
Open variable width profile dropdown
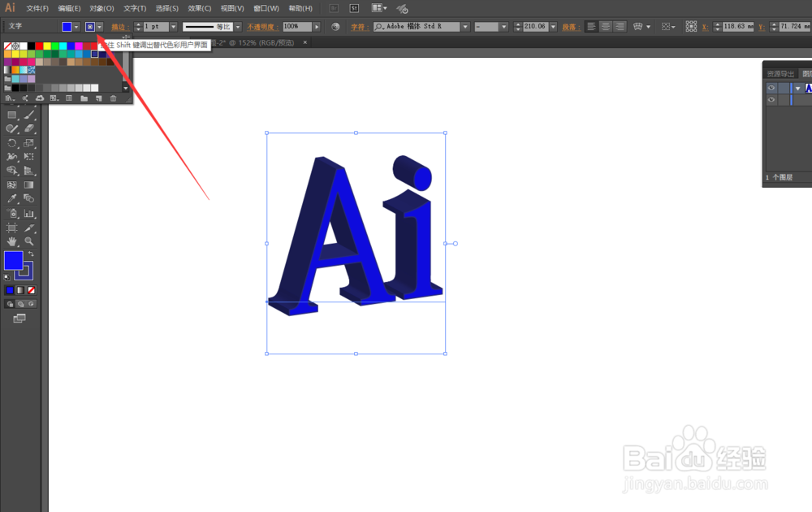[x=238, y=27]
